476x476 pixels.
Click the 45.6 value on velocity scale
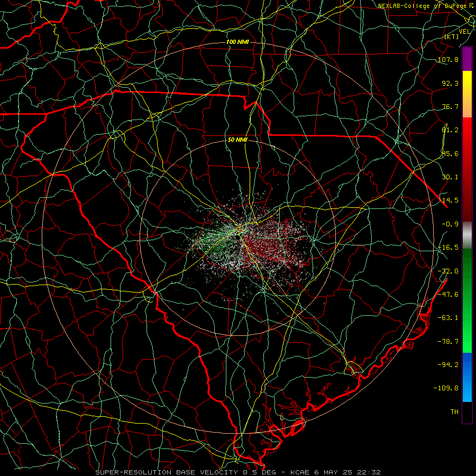tap(450, 153)
